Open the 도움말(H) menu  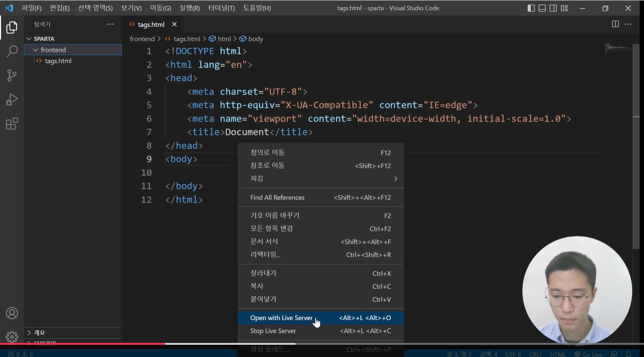click(257, 8)
